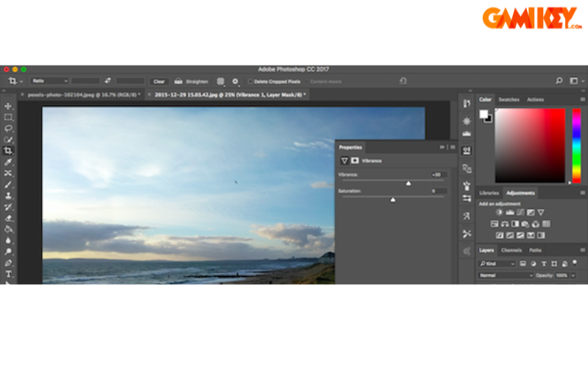
Task: Select the Dodge tool
Action: (x=8, y=252)
